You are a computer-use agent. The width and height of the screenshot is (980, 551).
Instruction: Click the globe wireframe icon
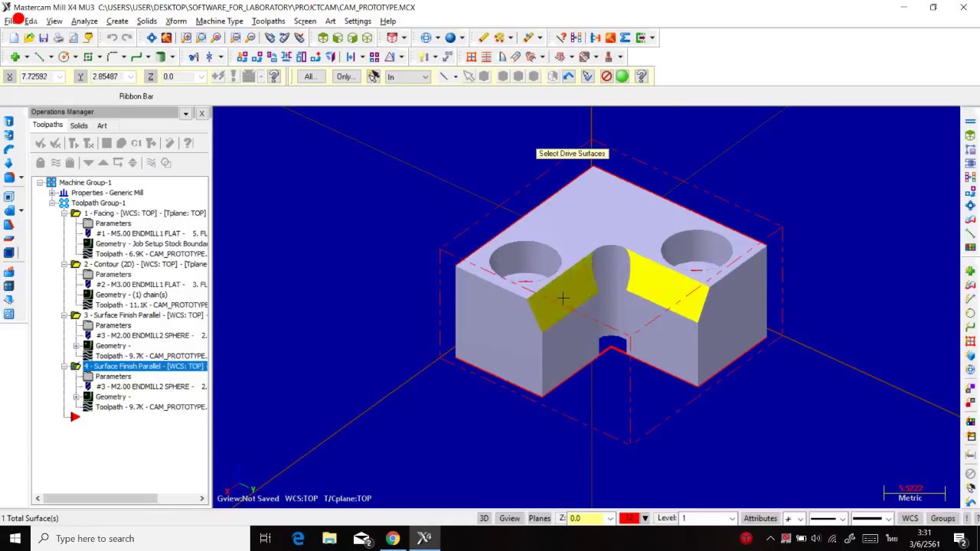point(426,37)
